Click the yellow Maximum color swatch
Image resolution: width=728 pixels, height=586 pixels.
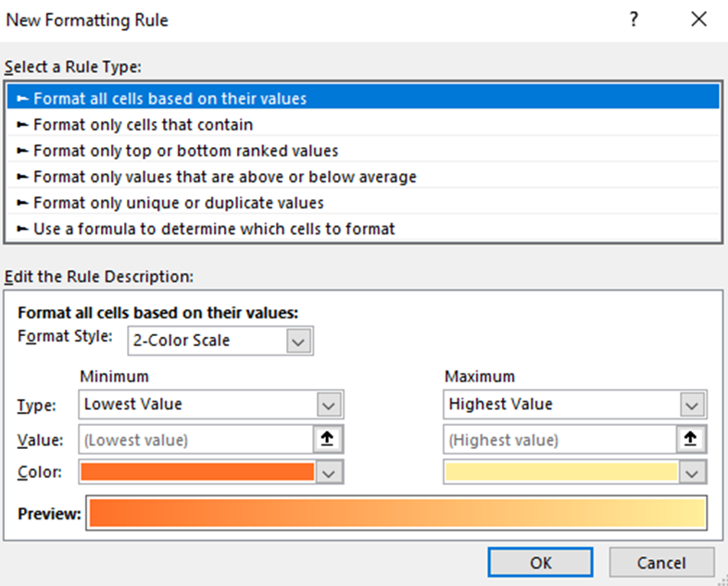point(561,472)
